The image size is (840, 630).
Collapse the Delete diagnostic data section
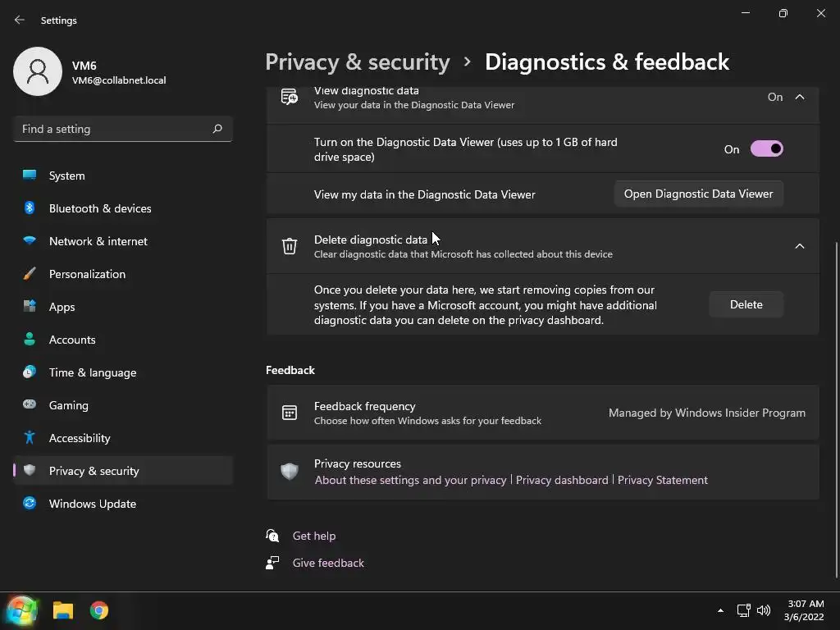click(800, 246)
